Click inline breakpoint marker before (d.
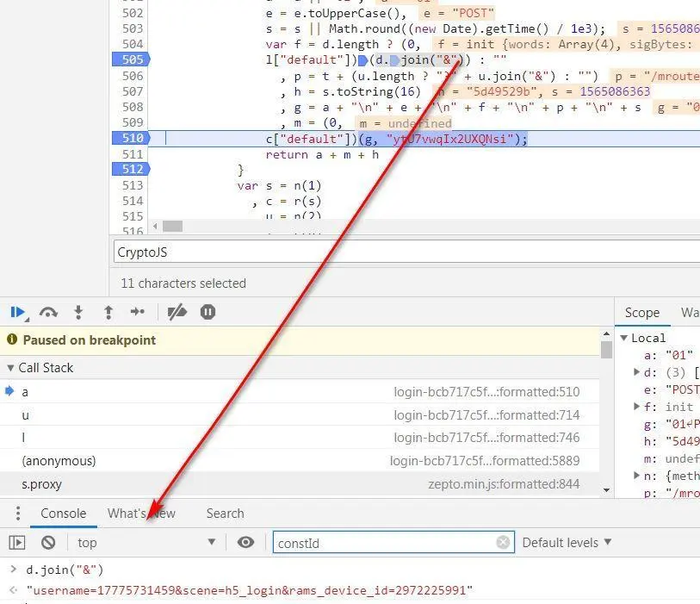Viewport: 700px width, 604px height. point(363,59)
